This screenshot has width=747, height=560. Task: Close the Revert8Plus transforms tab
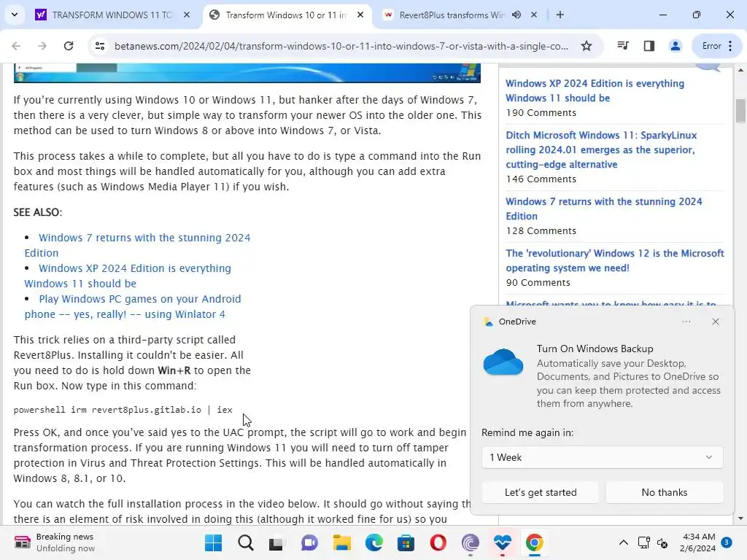pyautogui.click(x=534, y=15)
